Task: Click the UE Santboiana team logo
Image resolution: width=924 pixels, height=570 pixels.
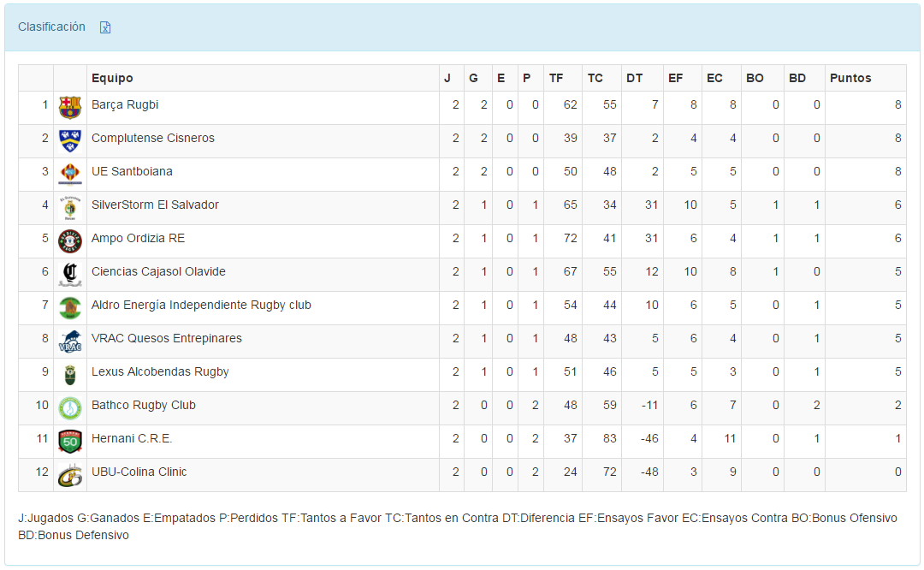Action: pos(69,174)
